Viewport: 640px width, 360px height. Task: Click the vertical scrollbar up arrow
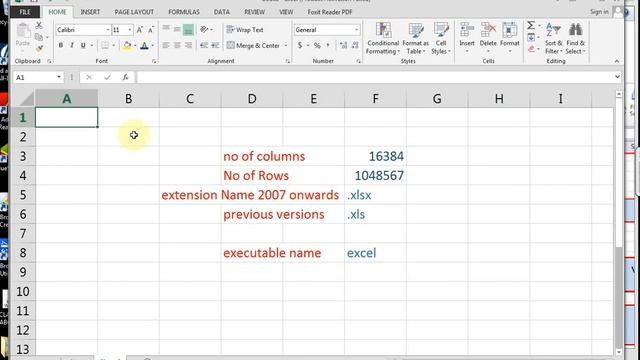click(x=619, y=94)
